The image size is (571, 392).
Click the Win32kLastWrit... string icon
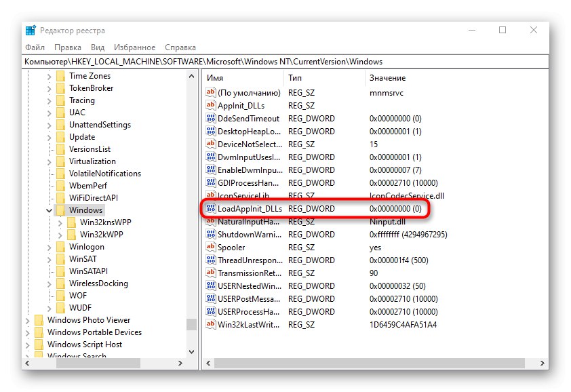[x=211, y=325]
